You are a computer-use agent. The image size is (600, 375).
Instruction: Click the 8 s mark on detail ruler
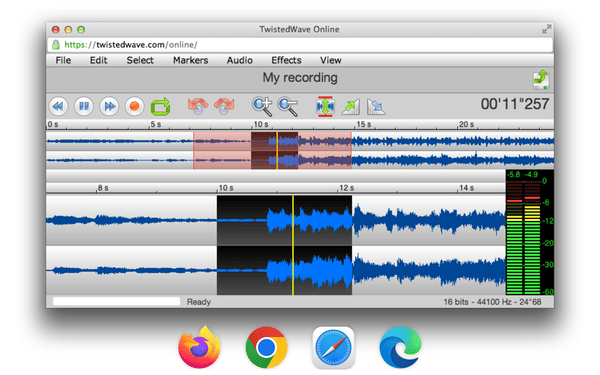tap(103, 188)
